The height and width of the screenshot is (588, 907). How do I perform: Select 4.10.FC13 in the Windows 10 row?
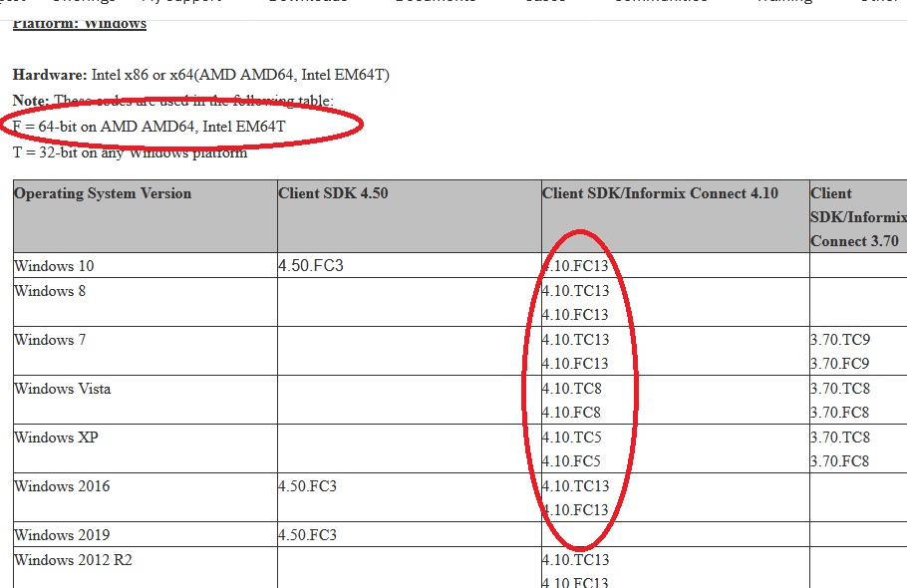(x=575, y=266)
